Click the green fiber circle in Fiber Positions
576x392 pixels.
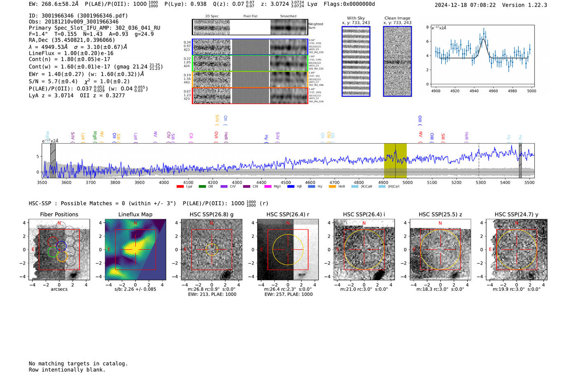(x=53, y=252)
